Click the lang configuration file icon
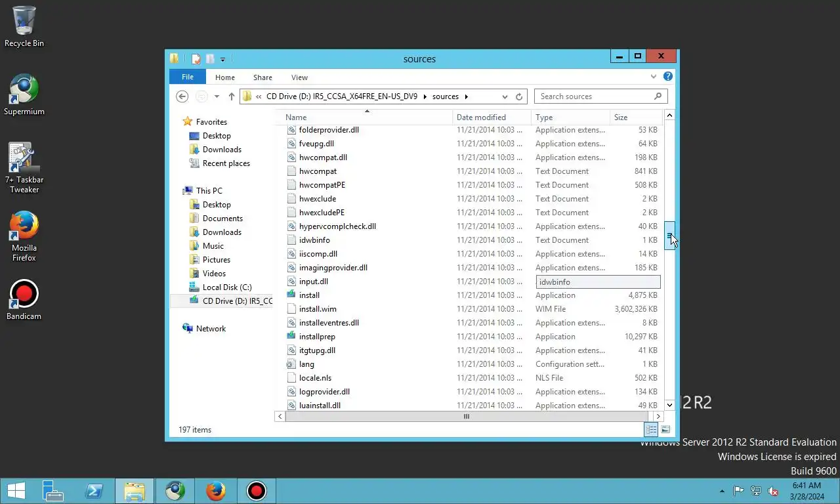Image resolution: width=840 pixels, height=504 pixels. [x=291, y=364]
